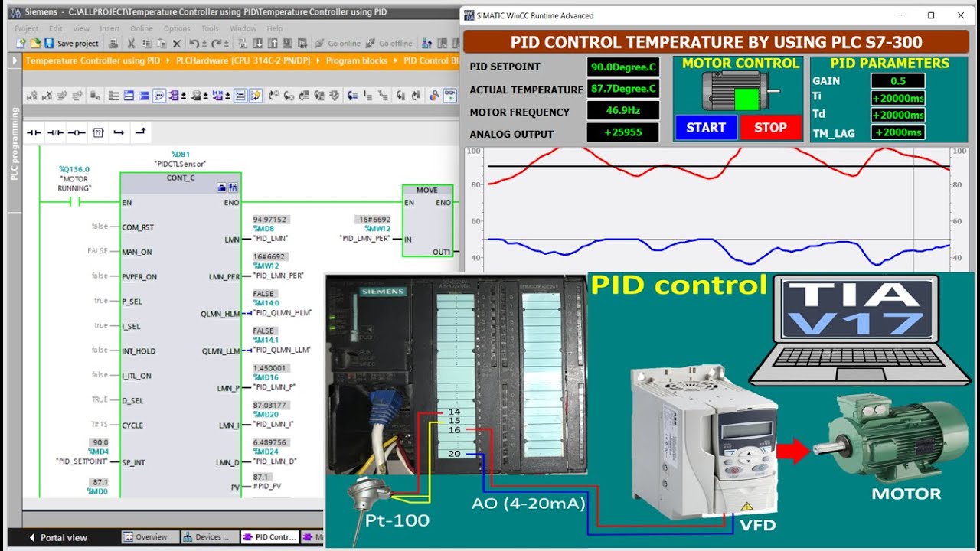980x551 pixels.
Task: Open the Project menu
Action: [x=27, y=28]
